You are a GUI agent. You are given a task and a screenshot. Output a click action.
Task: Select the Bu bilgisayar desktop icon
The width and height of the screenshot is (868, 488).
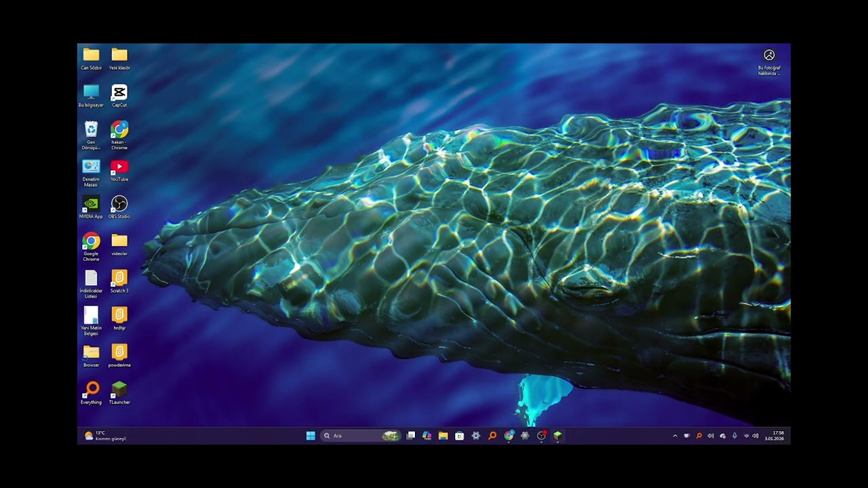[x=91, y=96]
